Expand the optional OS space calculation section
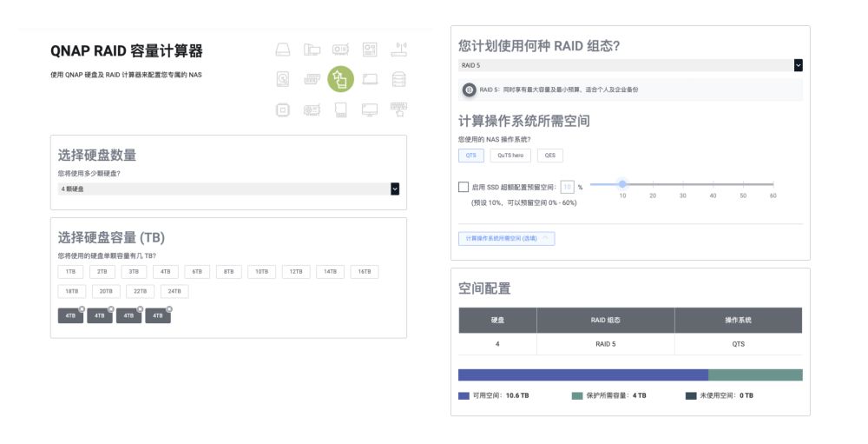 point(506,238)
